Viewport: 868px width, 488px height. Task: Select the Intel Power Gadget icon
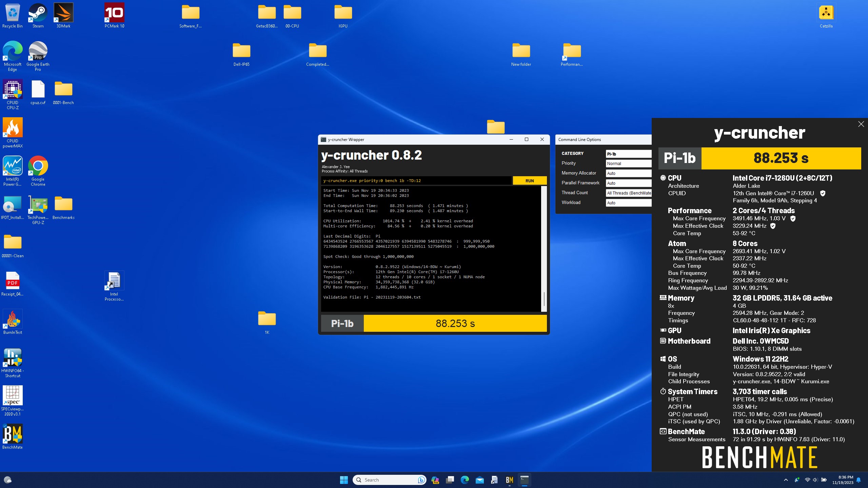tap(13, 171)
